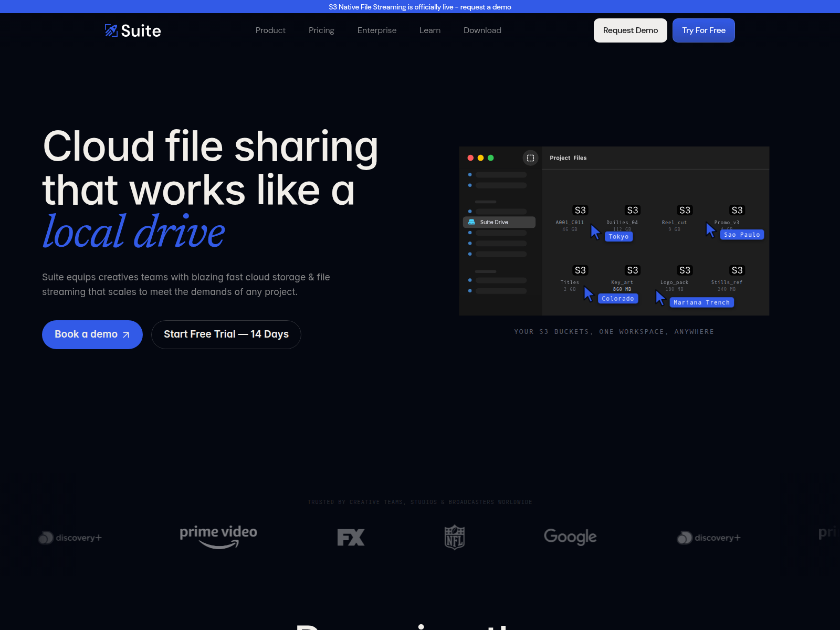Open the S3 Native File Streaming banner

[420, 7]
